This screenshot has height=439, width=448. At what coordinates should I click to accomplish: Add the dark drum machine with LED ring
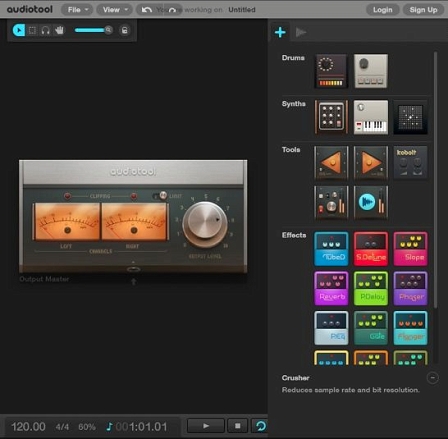(331, 71)
